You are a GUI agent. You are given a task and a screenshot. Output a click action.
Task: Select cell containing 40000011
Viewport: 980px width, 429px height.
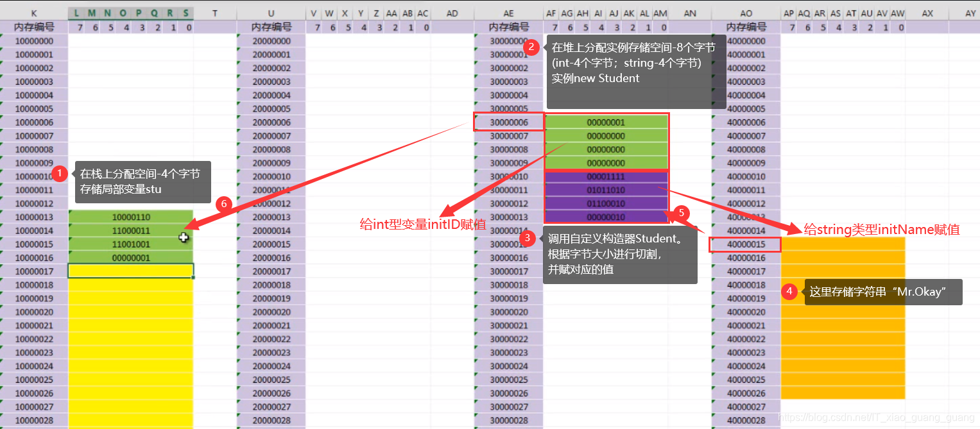pyautogui.click(x=746, y=190)
